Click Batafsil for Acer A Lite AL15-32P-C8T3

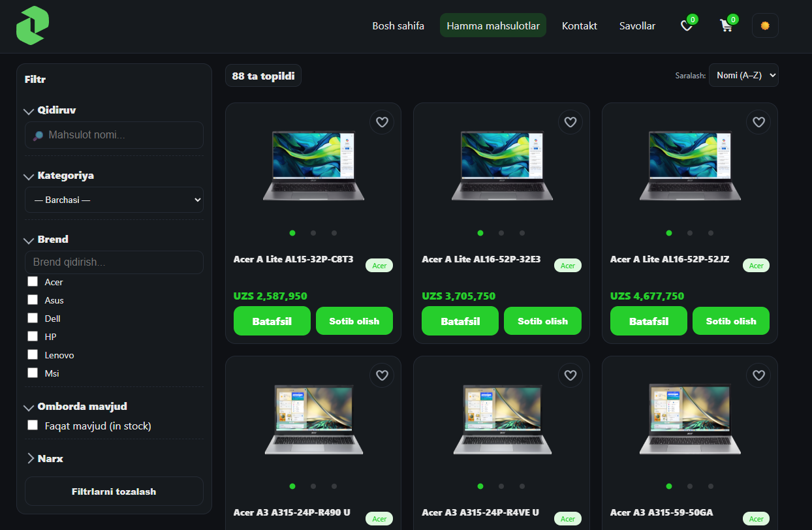[272, 321]
